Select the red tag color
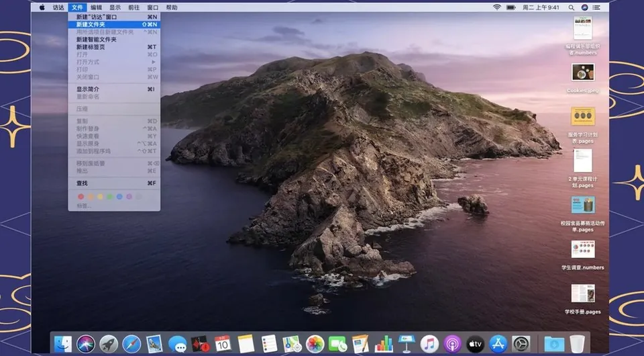 tap(81, 197)
